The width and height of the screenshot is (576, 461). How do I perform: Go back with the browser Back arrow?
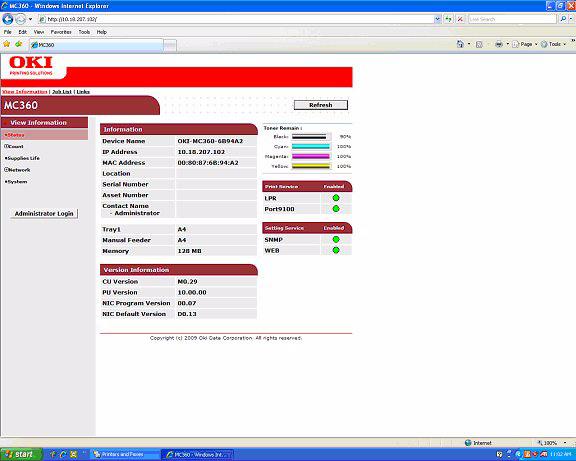pos(8,19)
